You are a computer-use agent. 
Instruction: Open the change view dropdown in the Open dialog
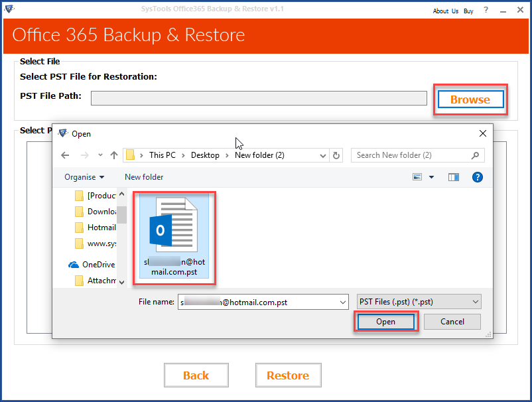click(x=431, y=176)
